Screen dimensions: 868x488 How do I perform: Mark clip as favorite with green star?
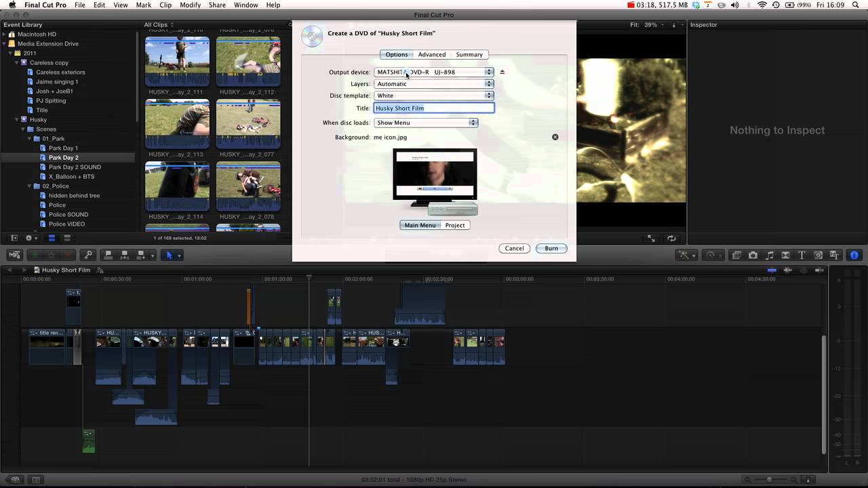pos(35,255)
